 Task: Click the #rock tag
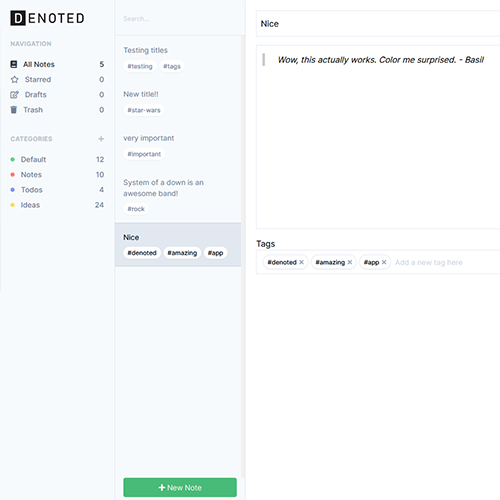pyautogui.click(x=136, y=209)
